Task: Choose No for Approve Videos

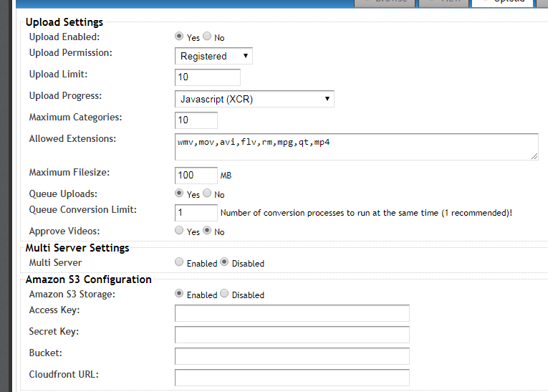Action: coord(207,231)
